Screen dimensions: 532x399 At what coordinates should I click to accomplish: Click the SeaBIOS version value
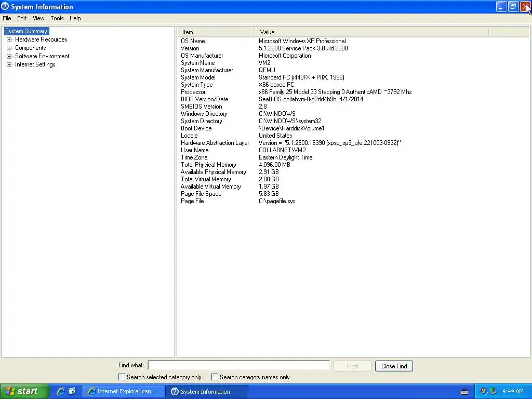click(x=311, y=99)
